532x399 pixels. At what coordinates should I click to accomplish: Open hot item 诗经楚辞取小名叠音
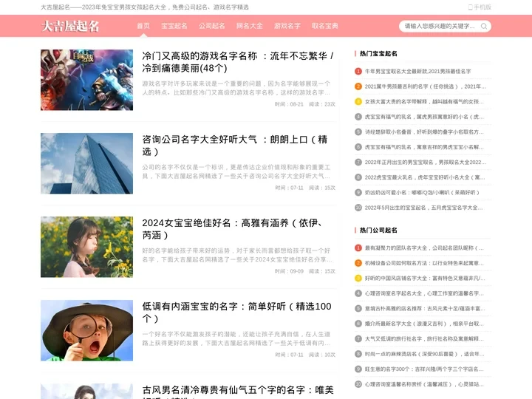(x=424, y=132)
